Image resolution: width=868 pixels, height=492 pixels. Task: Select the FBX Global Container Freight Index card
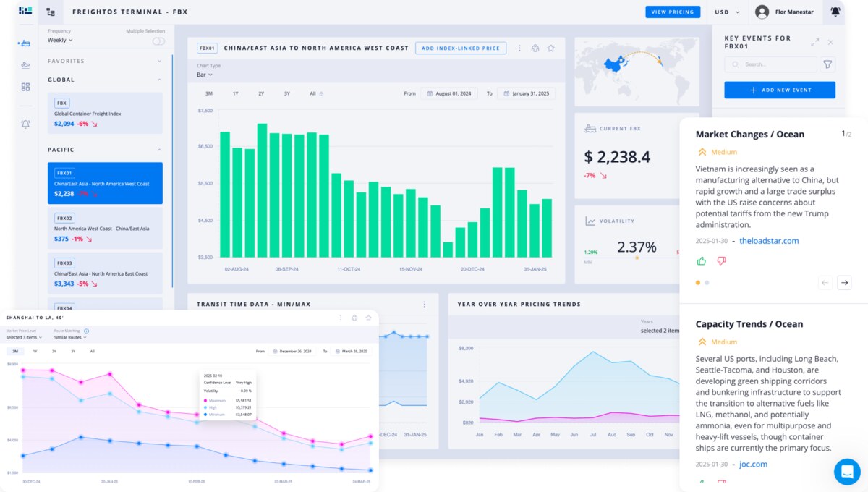click(x=105, y=113)
